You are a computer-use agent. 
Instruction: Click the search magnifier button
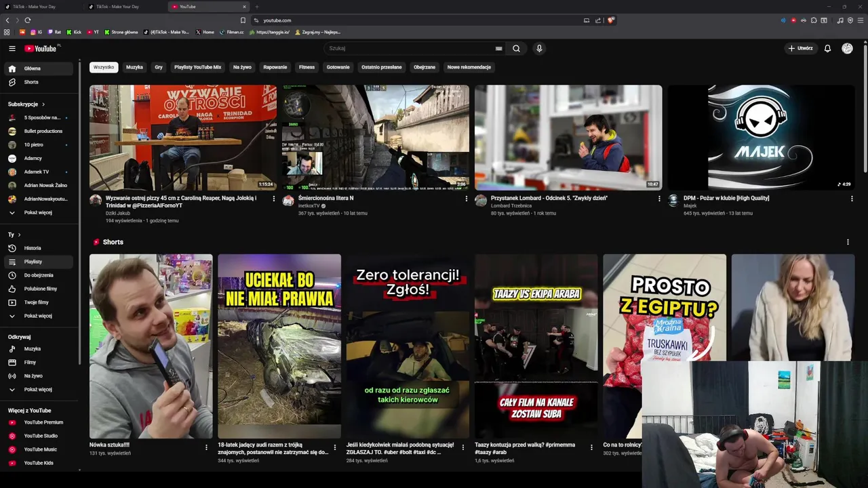516,48
